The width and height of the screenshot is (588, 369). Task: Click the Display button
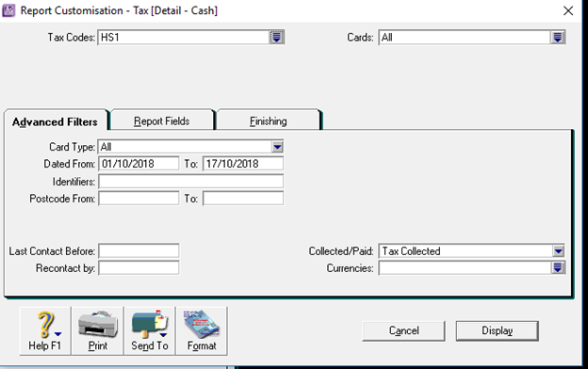click(498, 330)
